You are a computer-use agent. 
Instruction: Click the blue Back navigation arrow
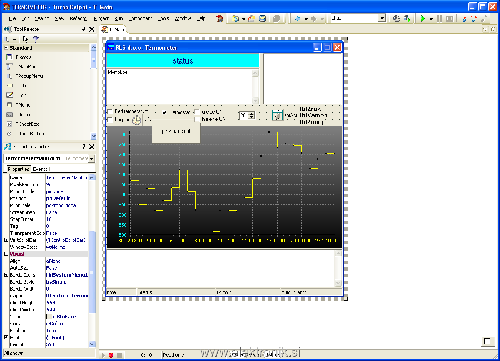[x=297, y=19]
